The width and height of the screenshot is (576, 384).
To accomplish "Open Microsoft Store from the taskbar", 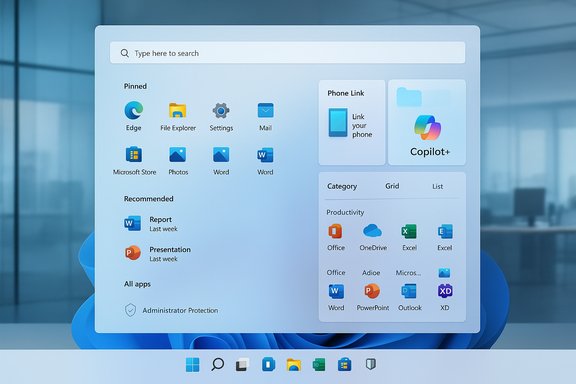I will (x=344, y=365).
